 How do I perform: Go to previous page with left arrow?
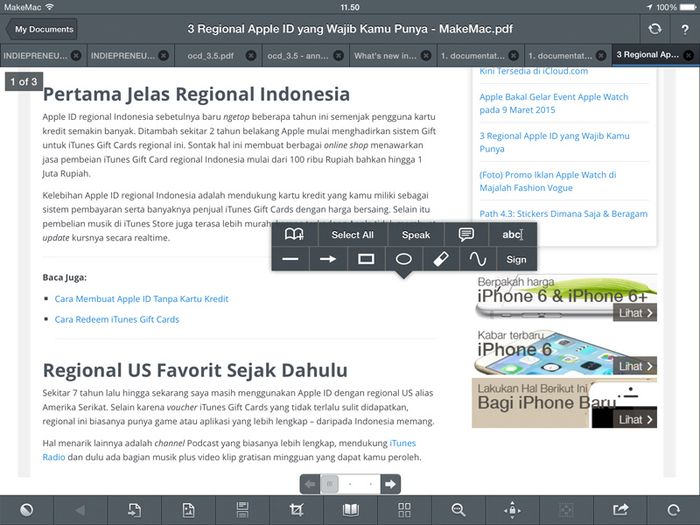coord(310,484)
